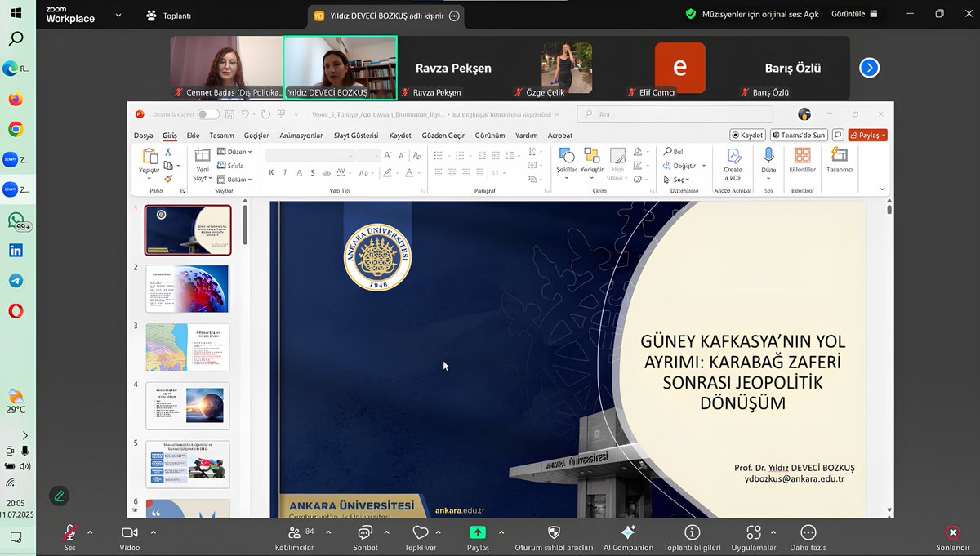Open Chrome from the taskbar
Viewport: 980px width, 556px height.
(x=16, y=129)
